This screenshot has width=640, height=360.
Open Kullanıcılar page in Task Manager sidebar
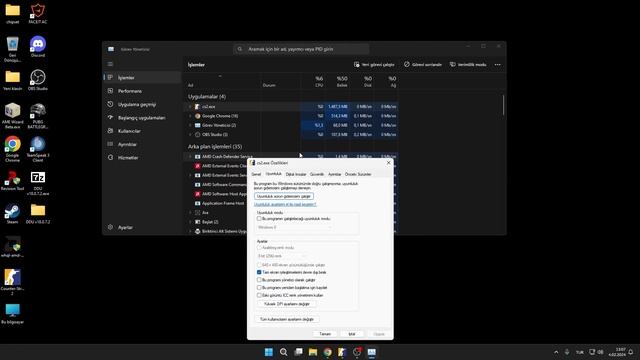(142, 131)
